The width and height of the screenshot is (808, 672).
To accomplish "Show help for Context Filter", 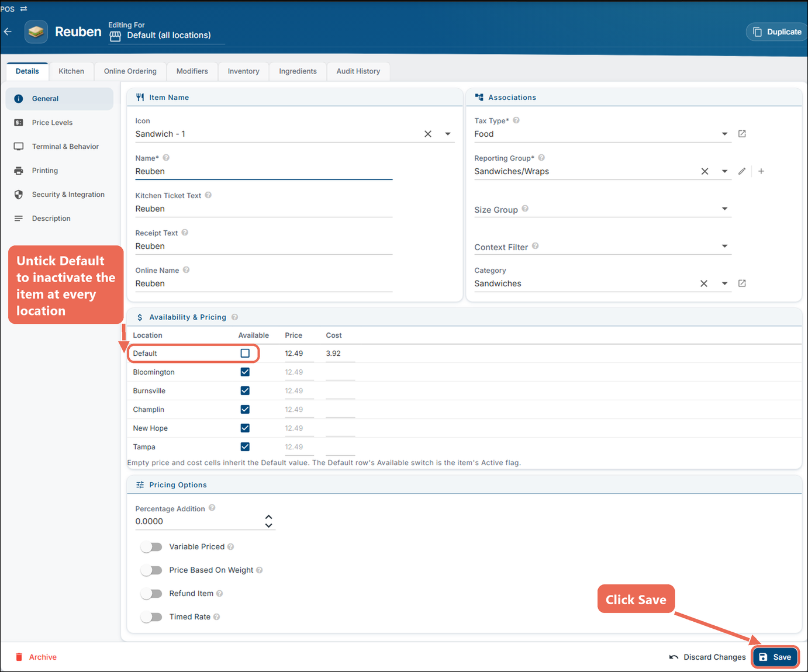I will coord(536,246).
